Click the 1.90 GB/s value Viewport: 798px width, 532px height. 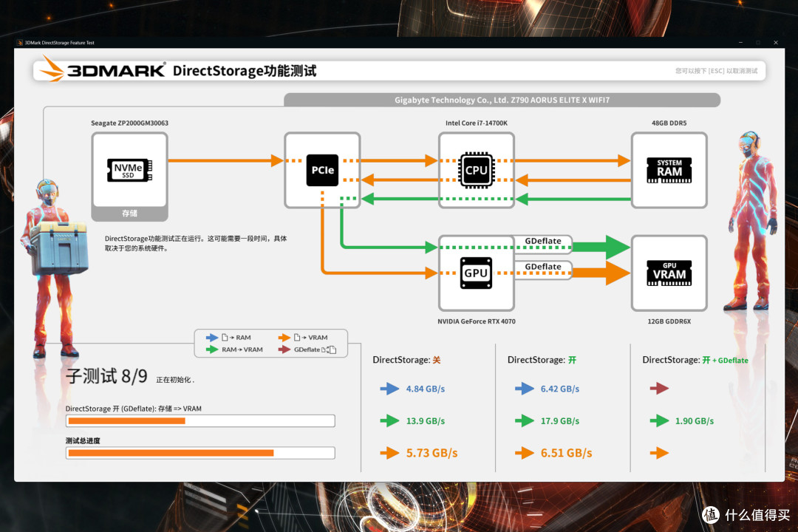click(x=694, y=421)
